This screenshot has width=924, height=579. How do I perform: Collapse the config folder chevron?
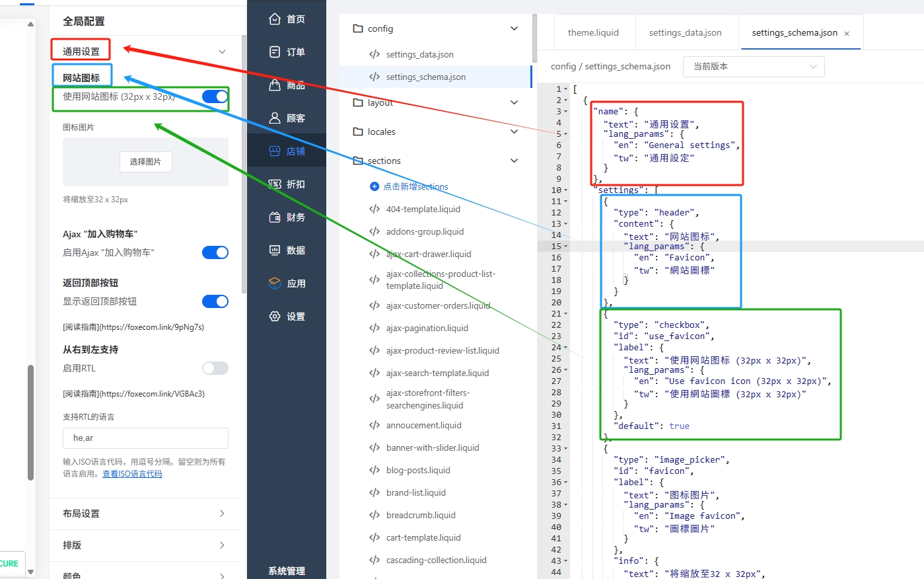coord(514,28)
